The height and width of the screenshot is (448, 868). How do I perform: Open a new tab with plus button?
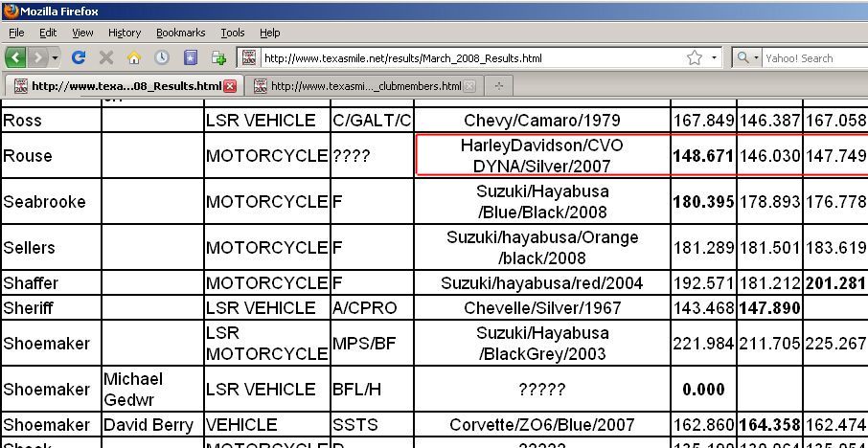(x=498, y=86)
